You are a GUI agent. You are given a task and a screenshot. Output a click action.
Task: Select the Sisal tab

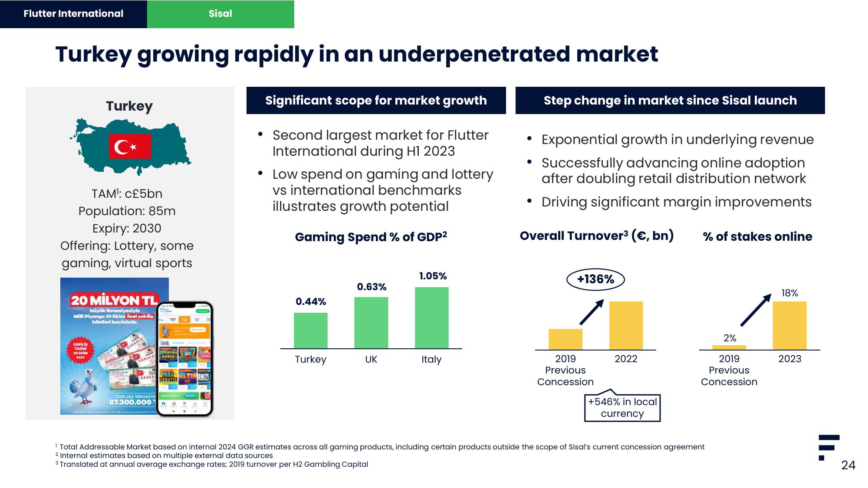tap(221, 11)
